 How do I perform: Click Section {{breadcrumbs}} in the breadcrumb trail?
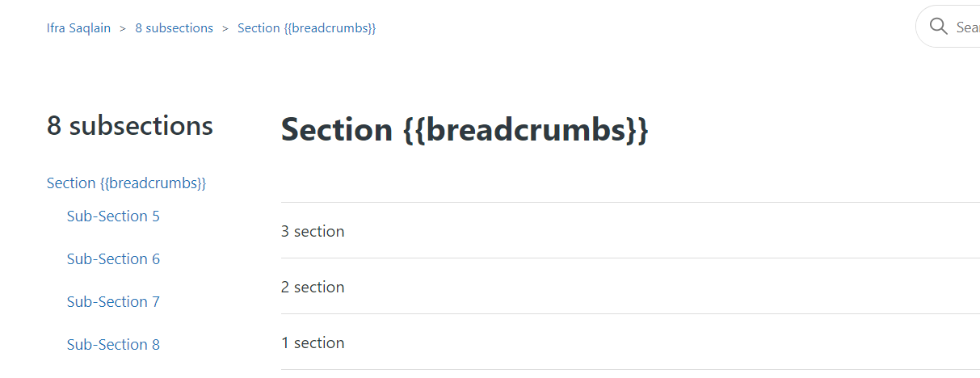click(x=306, y=28)
